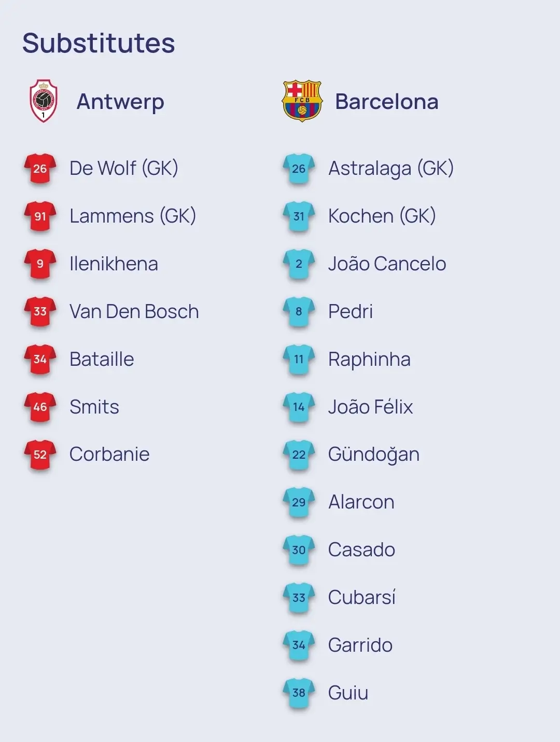Tap the red number 52 jersey
This screenshot has height=742, width=560.
[x=40, y=455]
